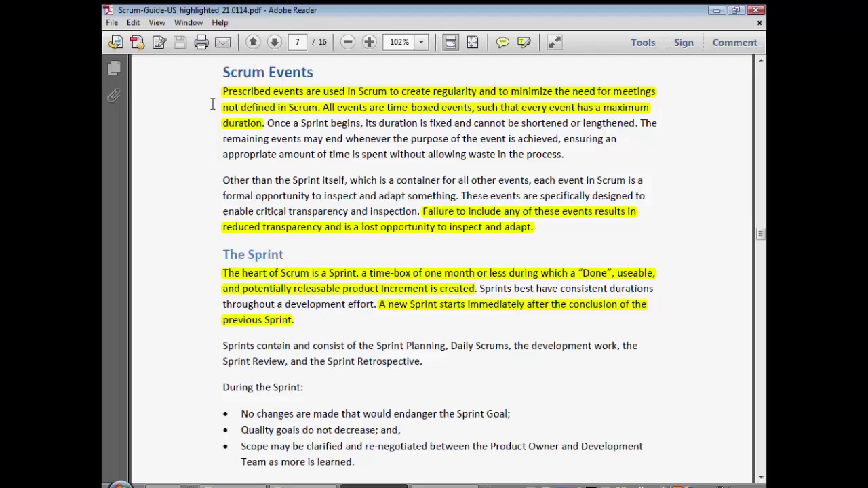
Task: Show attachments paperclip panel in sidebar
Action: point(114,96)
